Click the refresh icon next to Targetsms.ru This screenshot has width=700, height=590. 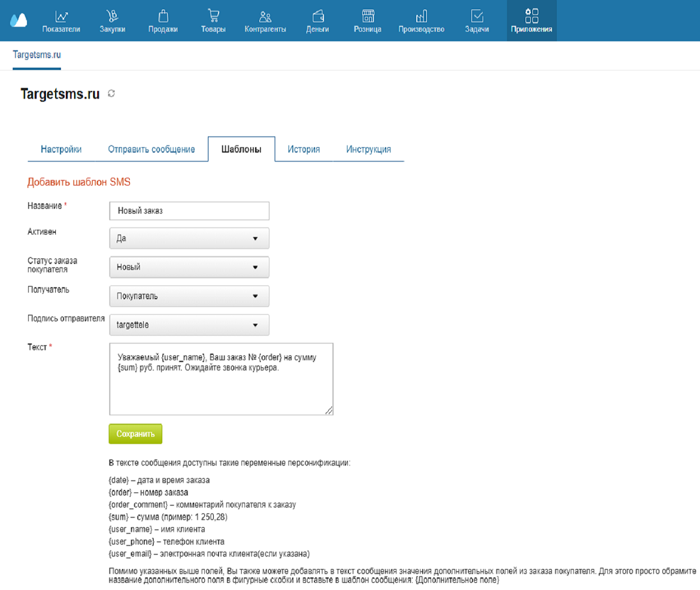coord(111,93)
